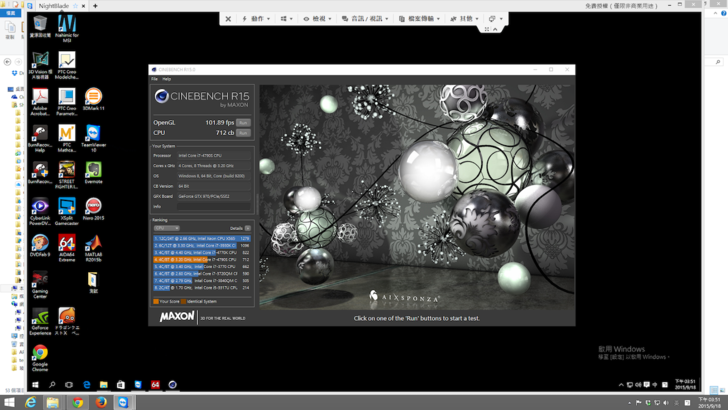The width and height of the screenshot is (728, 410).
Task: Run the OpenGL benchmark test
Action: click(243, 123)
